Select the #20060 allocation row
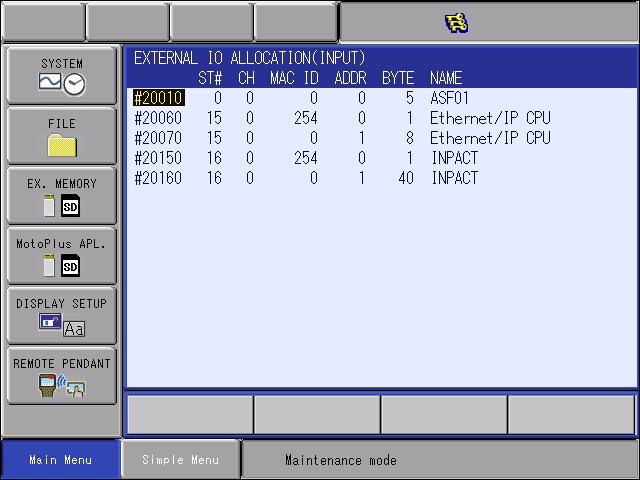The height and width of the screenshot is (480, 640). (x=158, y=118)
